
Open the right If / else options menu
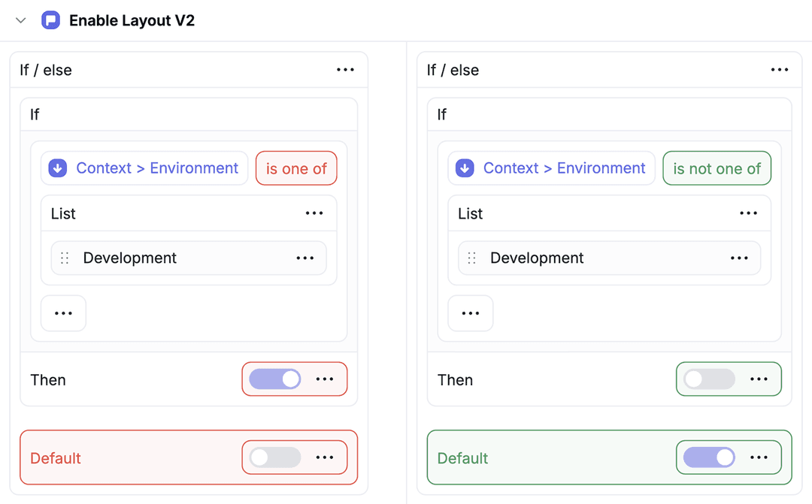point(780,70)
